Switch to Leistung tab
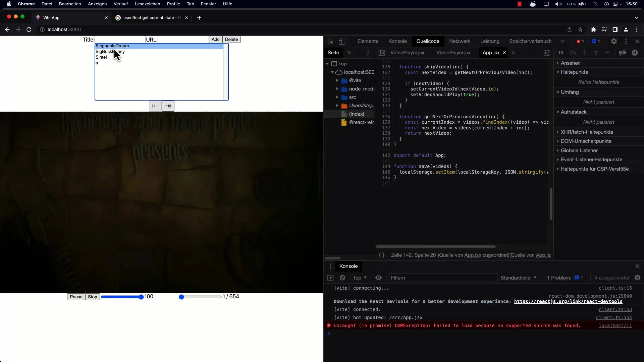Viewport: 644px width, 362px height. point(490,41)
